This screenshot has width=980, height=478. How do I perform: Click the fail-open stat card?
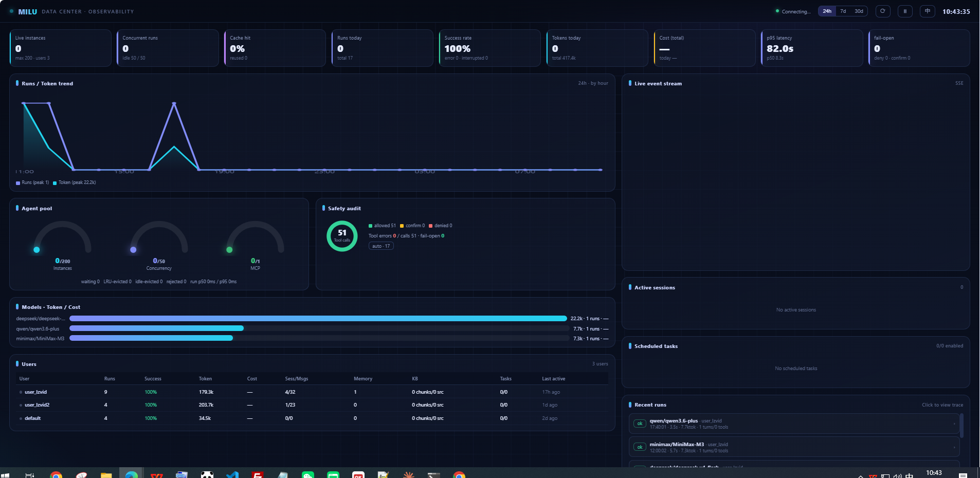[x=919, y=48]
